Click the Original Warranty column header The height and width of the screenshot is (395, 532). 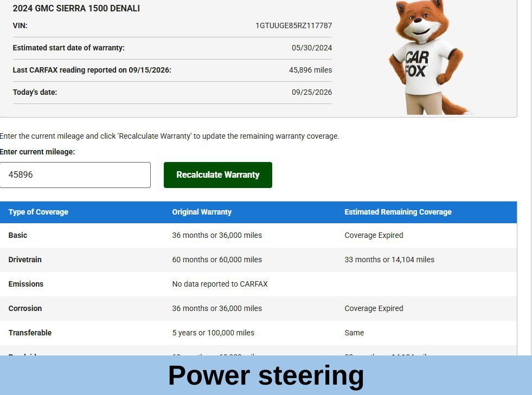coord(202,212)
